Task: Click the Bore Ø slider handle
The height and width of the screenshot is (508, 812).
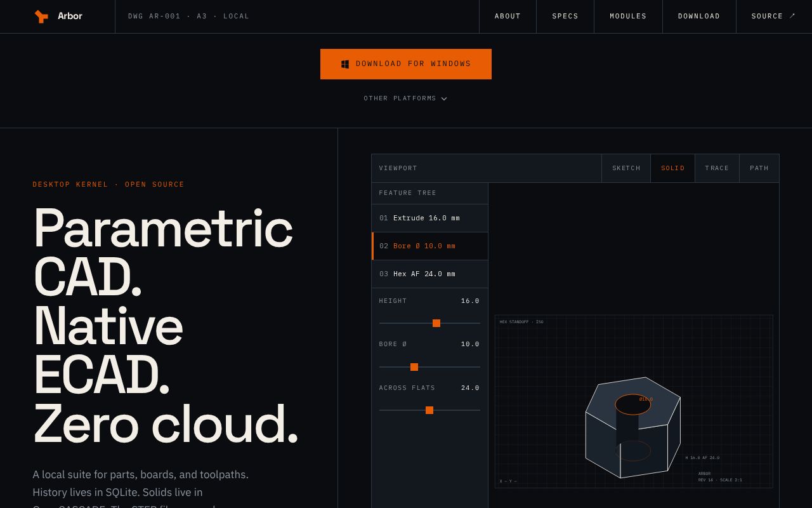Action: 414,367
